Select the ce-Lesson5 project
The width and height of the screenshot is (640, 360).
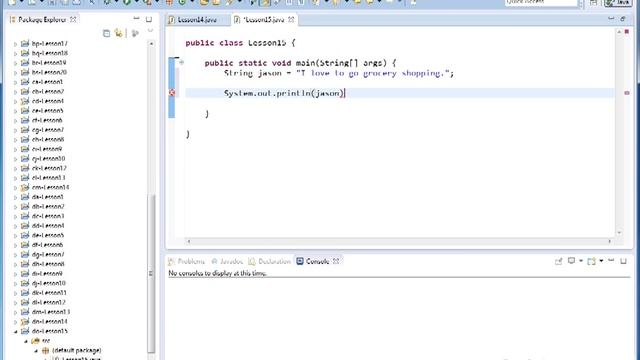48,111
